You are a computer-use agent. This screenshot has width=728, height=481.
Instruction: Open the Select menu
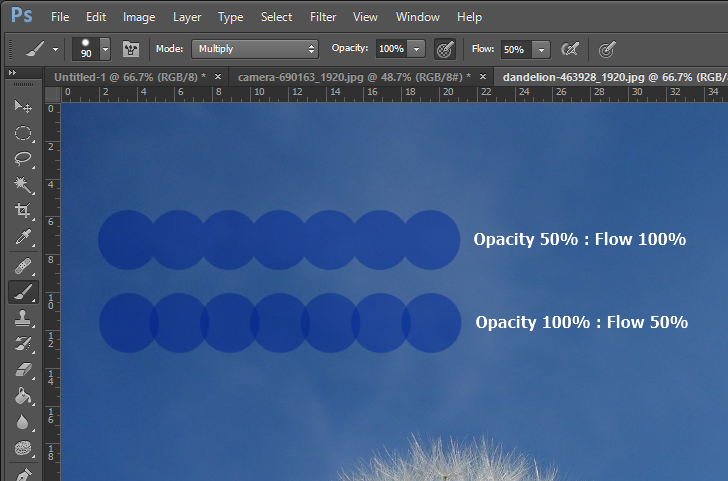(276, 17)
